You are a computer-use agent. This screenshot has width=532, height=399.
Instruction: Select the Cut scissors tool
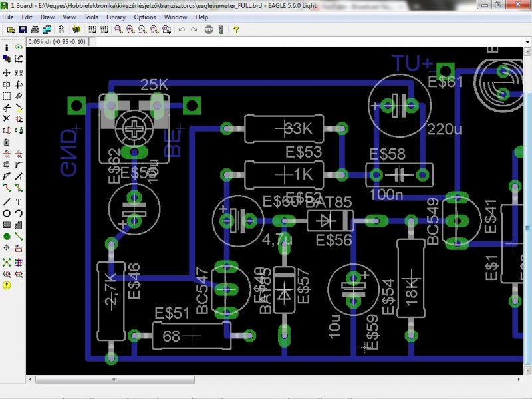7,108
